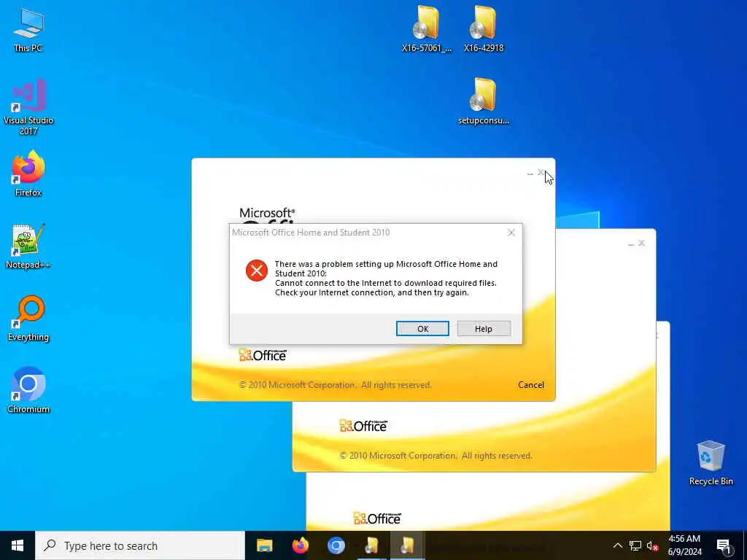Select the Recycle Bin icon
Viewport: 747px width, 560px height.
click(711, 463)
